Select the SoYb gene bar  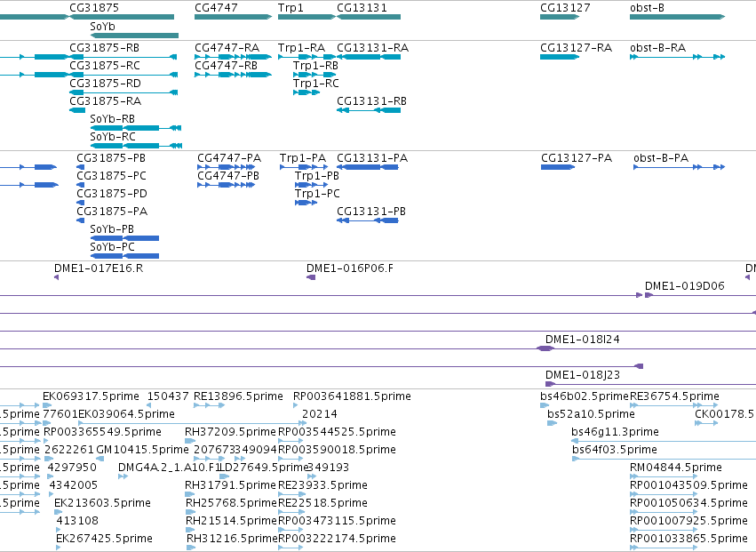[134, 36]
